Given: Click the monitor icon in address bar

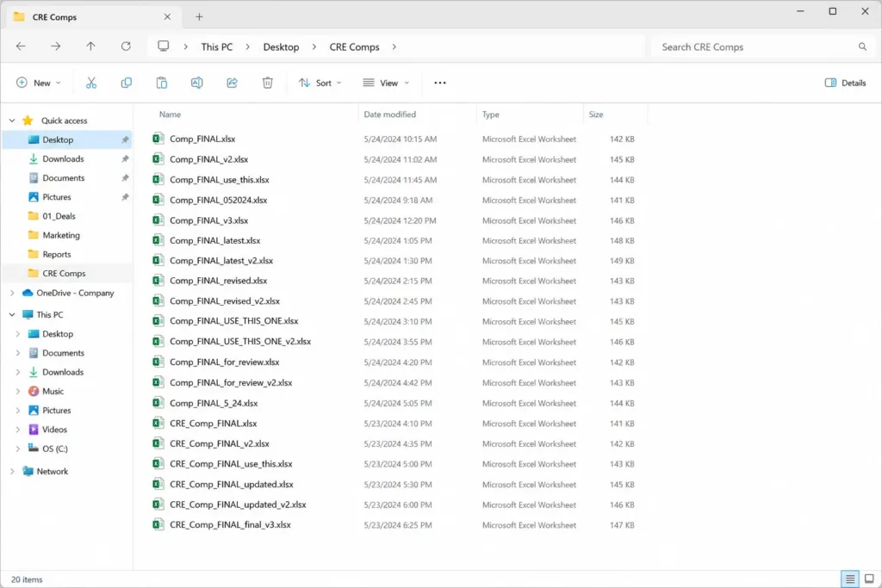Looking at the screenshot, I should [163, 46].
